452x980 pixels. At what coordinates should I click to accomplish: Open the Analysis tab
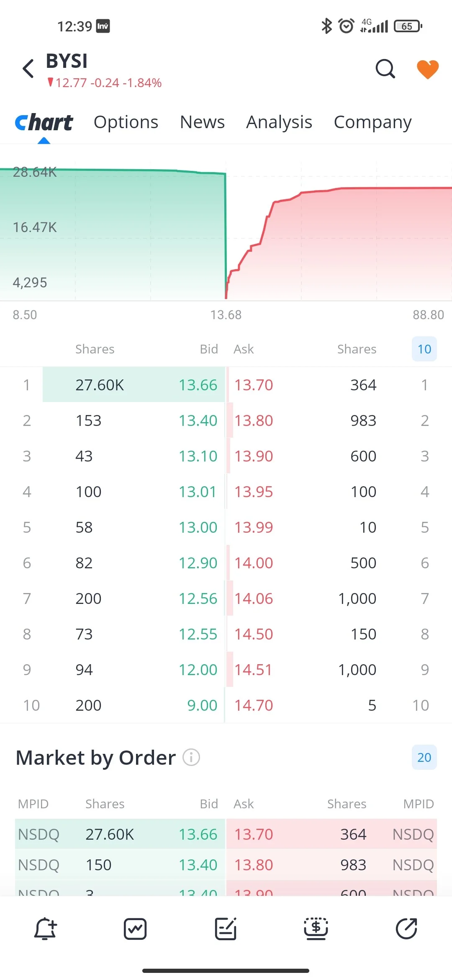279,122
